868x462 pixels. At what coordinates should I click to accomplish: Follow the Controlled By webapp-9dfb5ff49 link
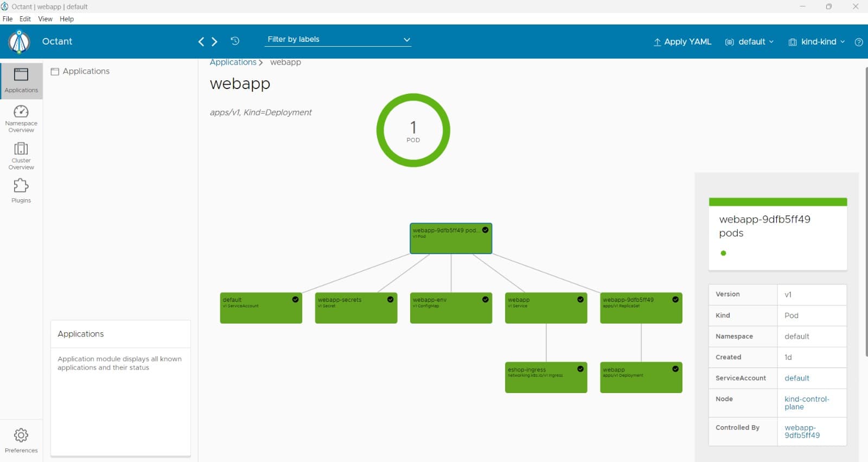802,432
